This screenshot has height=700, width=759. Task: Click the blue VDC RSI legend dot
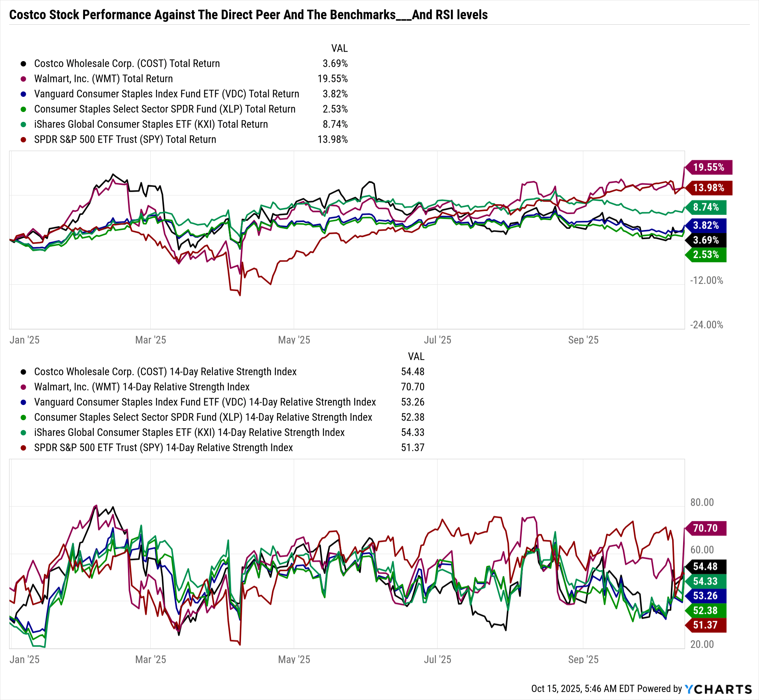pos(24,402)
